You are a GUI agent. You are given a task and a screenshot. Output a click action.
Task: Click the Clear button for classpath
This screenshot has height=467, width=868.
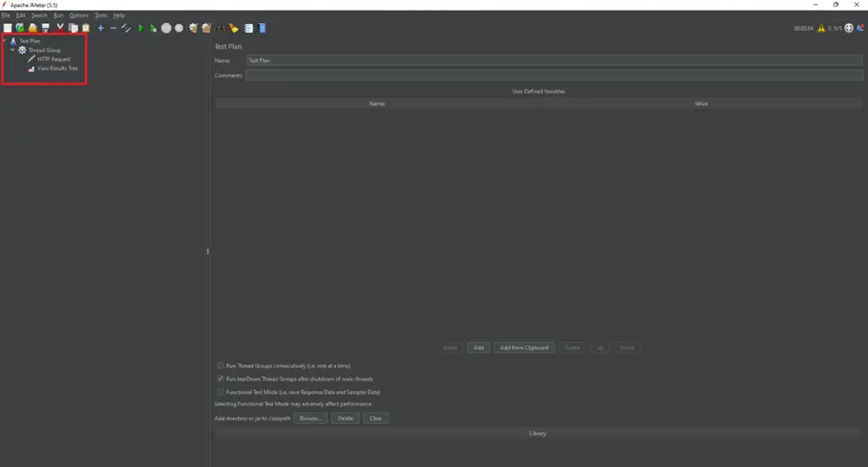pyautogui.click(x=376, y=418)
